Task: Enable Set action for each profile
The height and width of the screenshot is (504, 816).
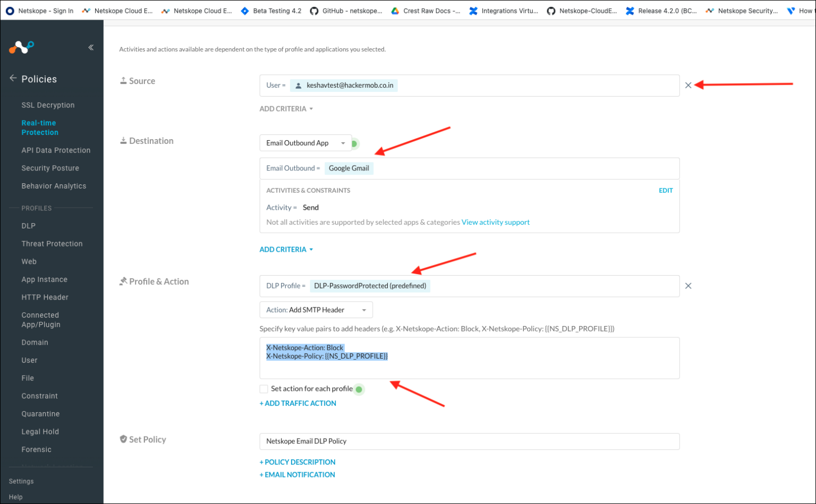Action: point(263,389)
